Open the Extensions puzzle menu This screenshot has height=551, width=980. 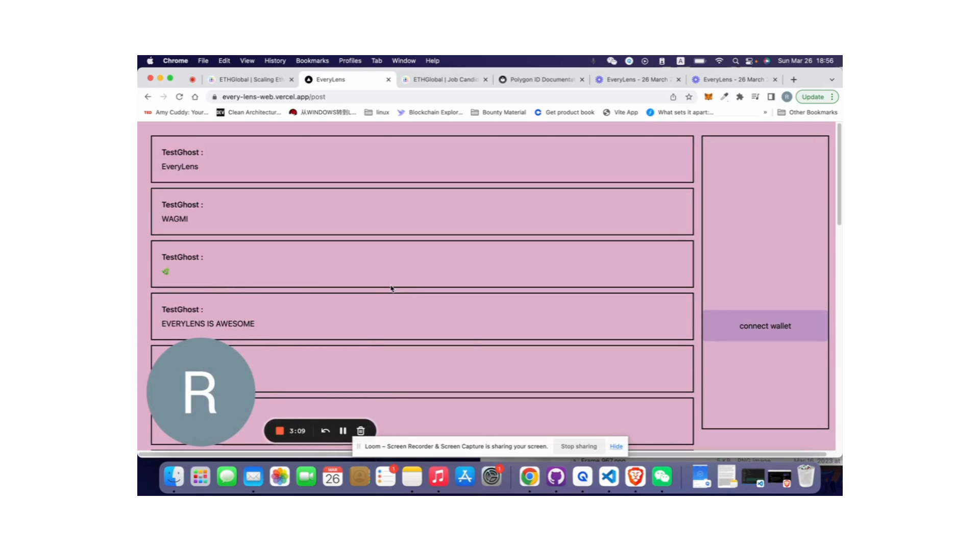click(x=740, y=96)
